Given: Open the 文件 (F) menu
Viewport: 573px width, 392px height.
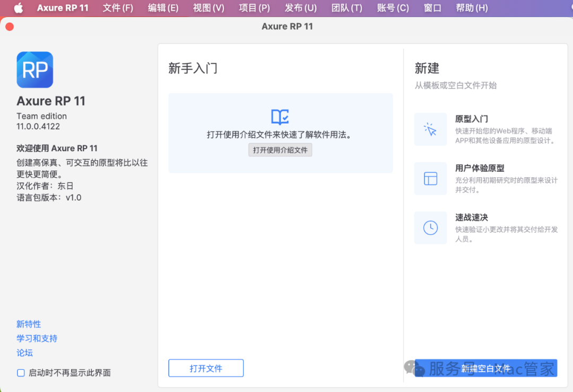Looking at the screenshot, I should coord(118,7).
